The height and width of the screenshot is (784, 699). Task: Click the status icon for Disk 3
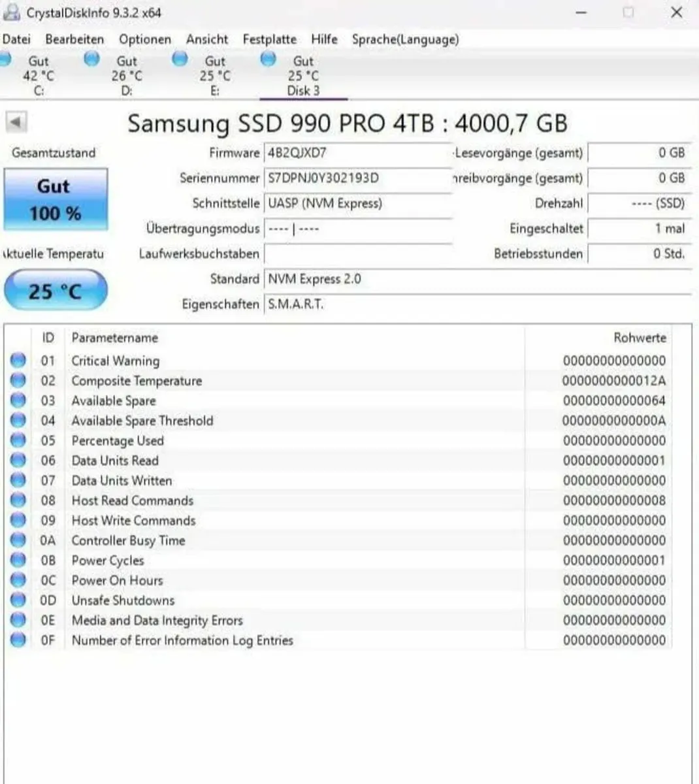(268, 59)
